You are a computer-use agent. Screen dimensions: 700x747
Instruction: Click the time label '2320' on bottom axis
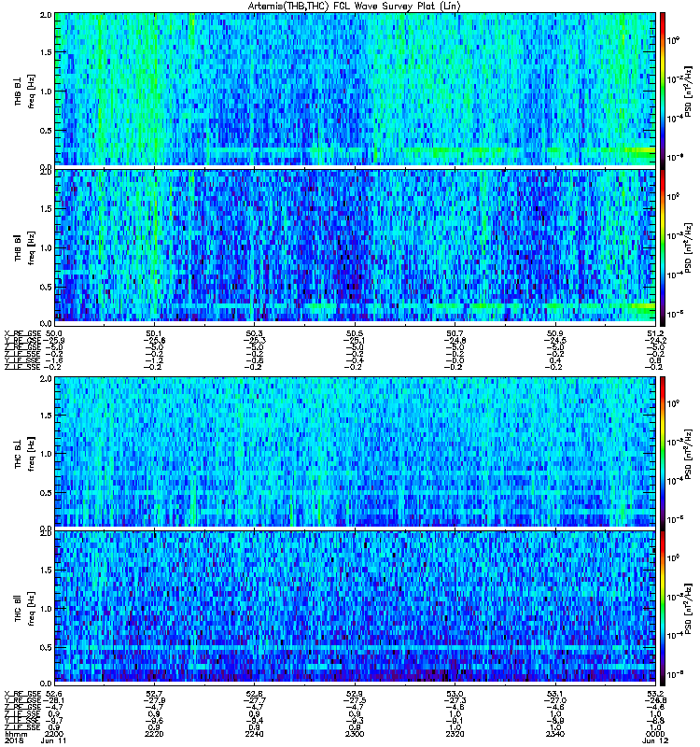click(455, 734)
